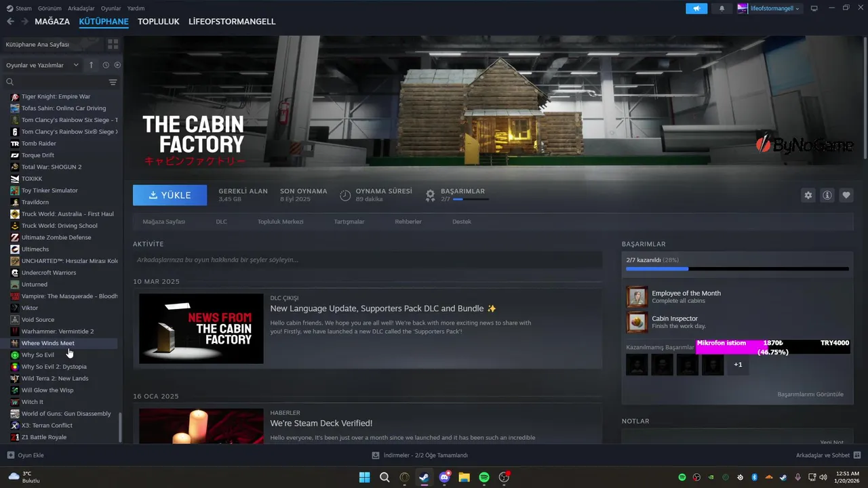Open New Language Update news headline
The image size is (868, 488).
383,308
